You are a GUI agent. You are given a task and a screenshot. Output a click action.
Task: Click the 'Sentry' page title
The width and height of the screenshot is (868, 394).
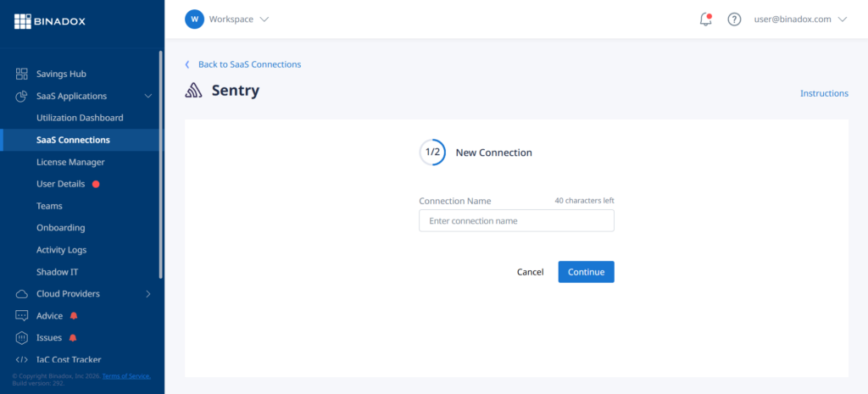tap(236, 91)
